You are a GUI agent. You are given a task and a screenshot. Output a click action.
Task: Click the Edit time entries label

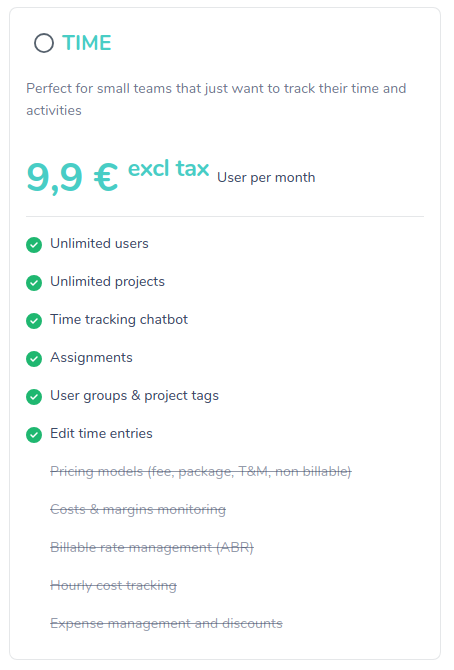(101, 434)
